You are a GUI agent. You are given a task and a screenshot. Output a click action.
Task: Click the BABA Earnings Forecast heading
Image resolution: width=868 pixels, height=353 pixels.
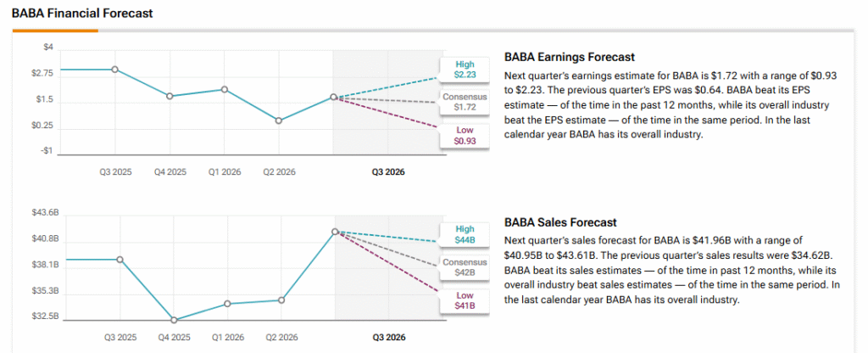(x=569, y=58)
